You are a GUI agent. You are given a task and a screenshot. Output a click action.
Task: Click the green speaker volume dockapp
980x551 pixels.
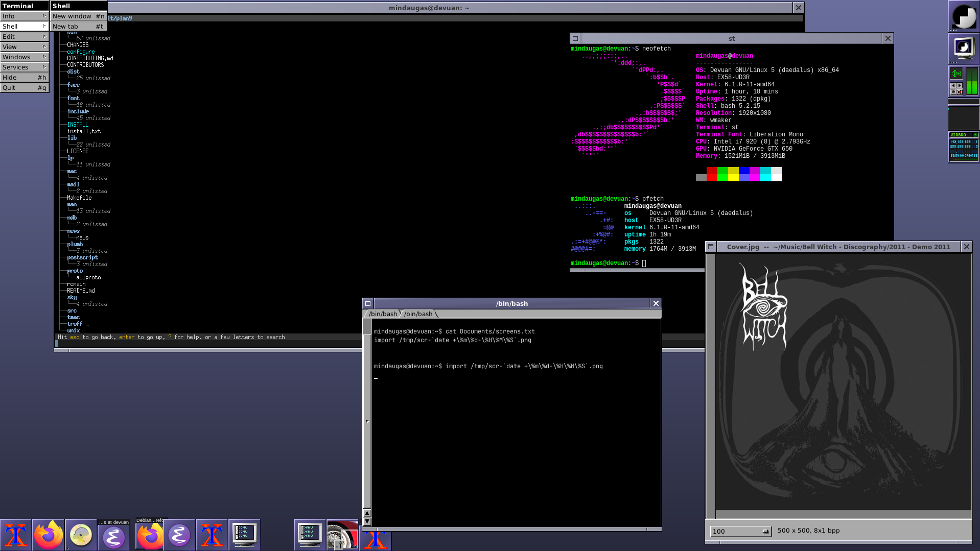[956, 74]
